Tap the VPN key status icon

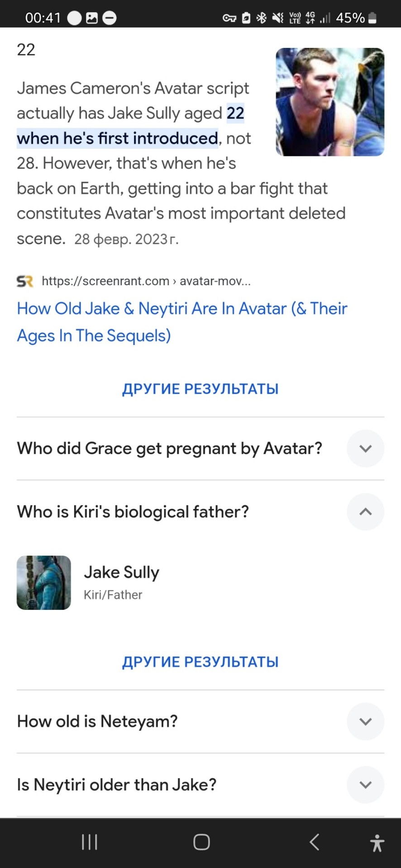pyautogui.click(x=229, y=18)
